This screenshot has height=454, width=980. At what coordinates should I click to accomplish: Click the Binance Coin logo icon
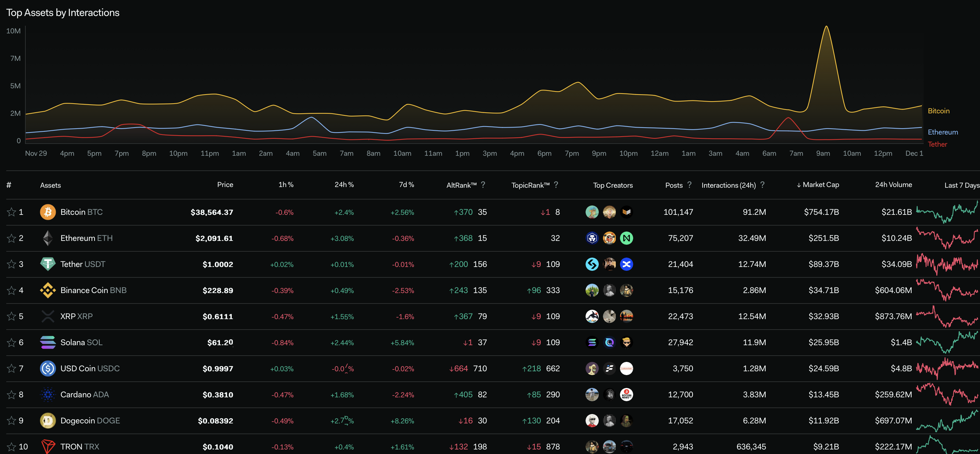(x=48, y=290)
